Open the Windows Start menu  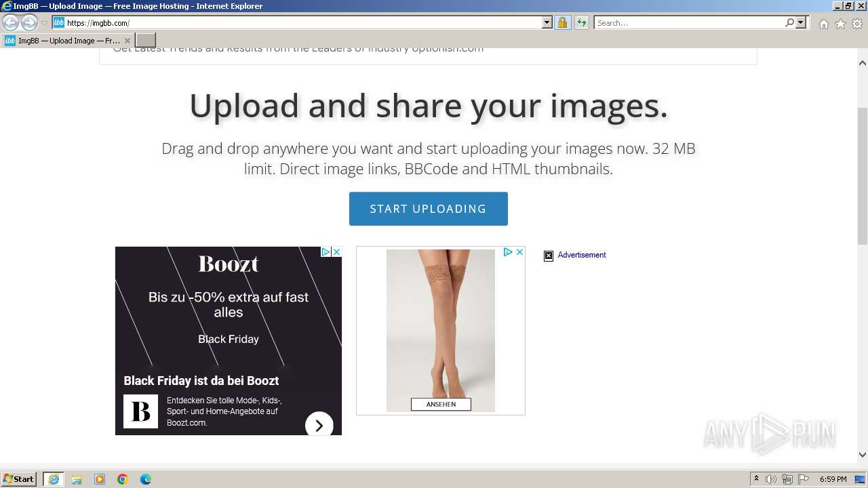[x=19, y=479]
